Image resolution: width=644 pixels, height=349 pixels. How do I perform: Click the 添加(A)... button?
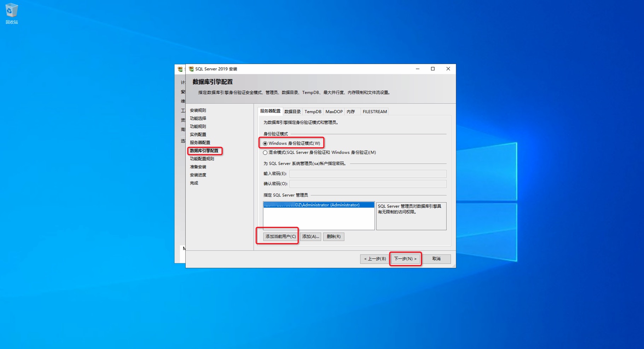(311, 236)
